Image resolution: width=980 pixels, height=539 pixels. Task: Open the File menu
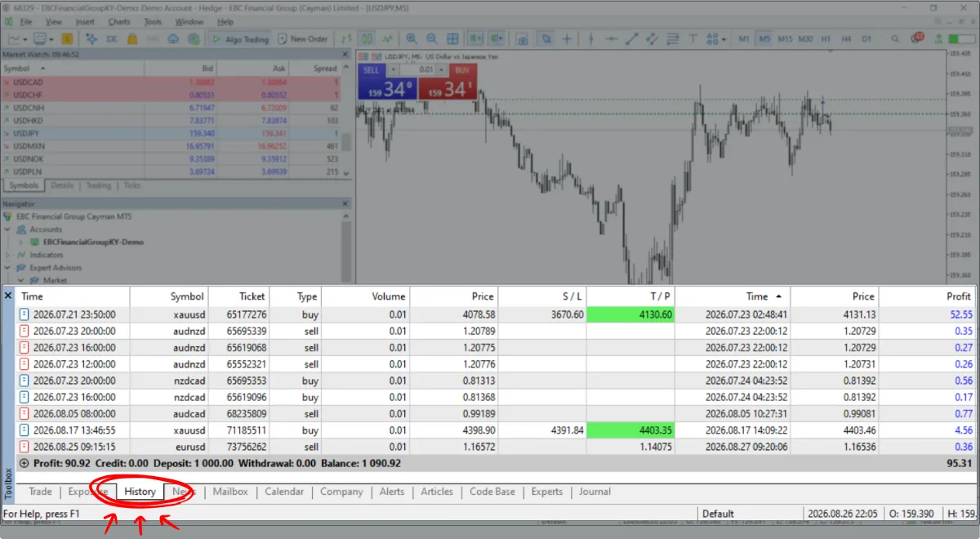click(26, 22)
